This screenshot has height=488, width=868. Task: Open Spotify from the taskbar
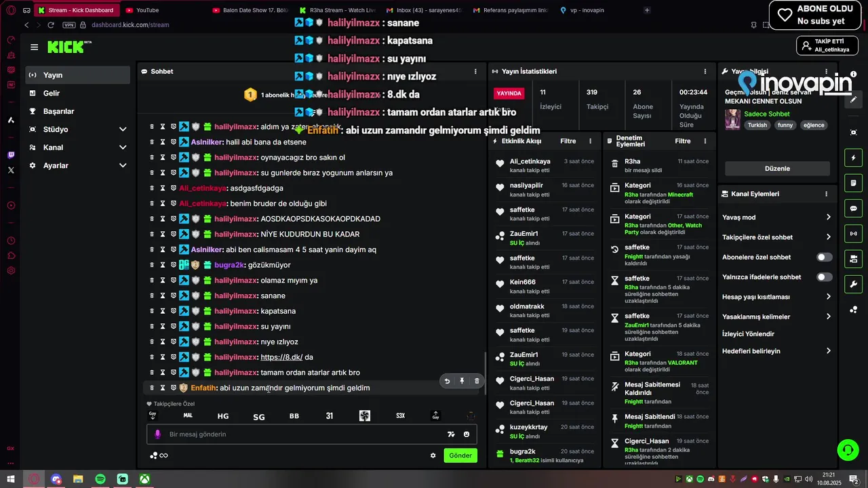coord(100,479)
